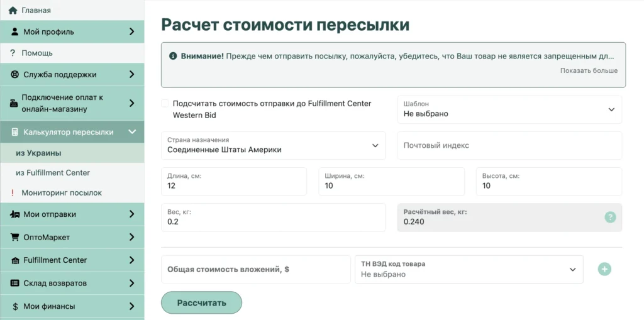This screenshot has height=320, width=644.
Task: Tick the Fulfillment Center Western Bid checkbox
Action: [x=165, y=104]
